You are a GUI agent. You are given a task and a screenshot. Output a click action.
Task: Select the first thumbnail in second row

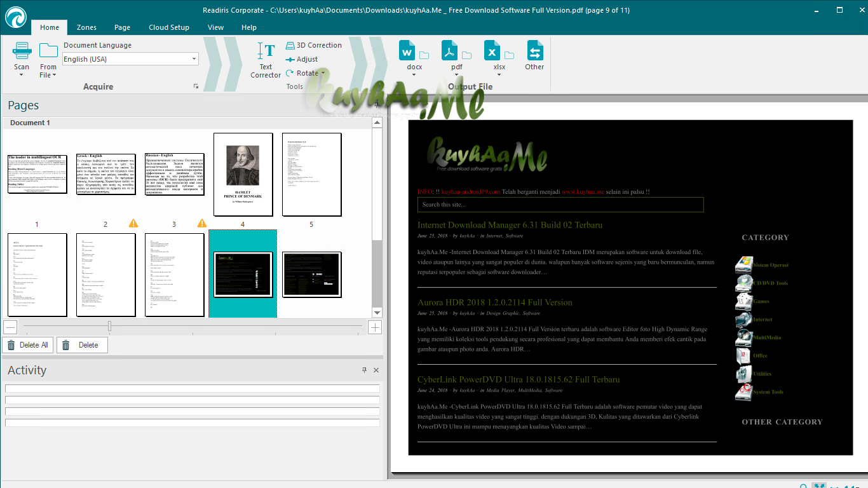37,274
